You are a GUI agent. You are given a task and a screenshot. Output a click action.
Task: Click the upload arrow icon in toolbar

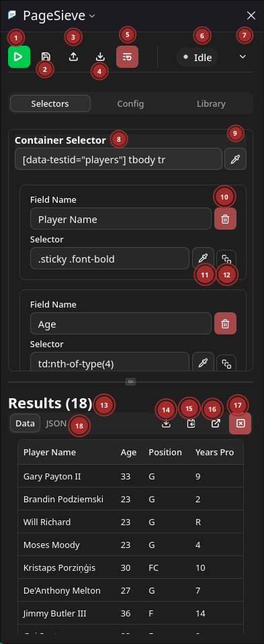tap(73, 56)
